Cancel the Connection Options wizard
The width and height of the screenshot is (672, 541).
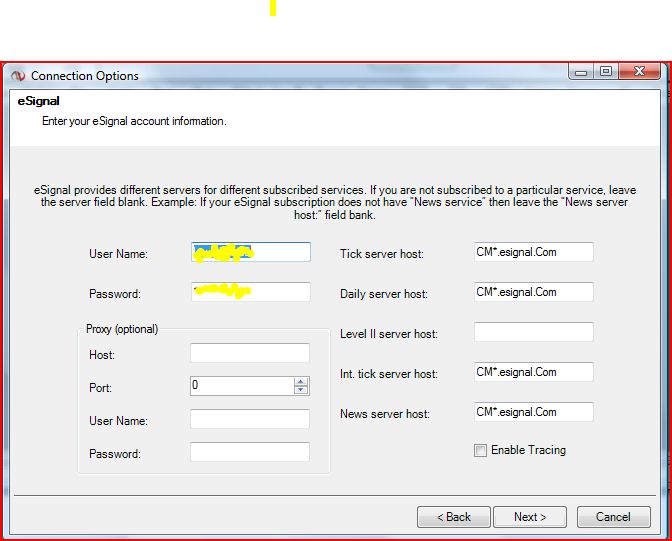tap(614, 517)
